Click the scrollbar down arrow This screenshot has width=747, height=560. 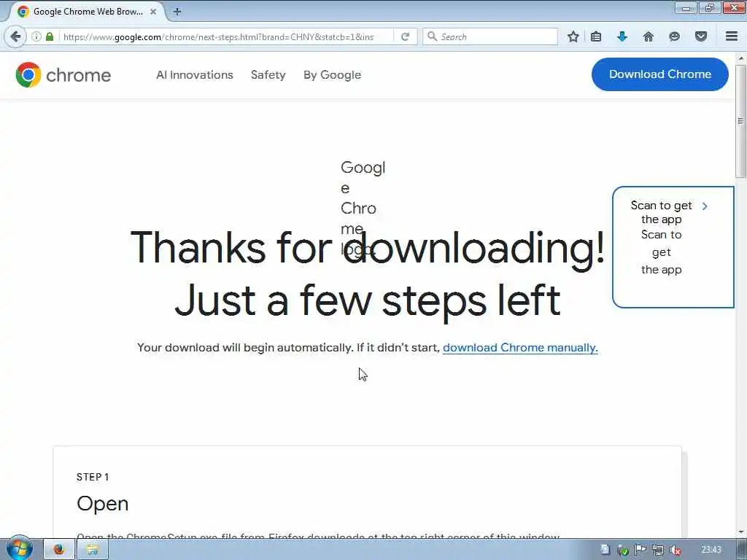click(741, 532)
